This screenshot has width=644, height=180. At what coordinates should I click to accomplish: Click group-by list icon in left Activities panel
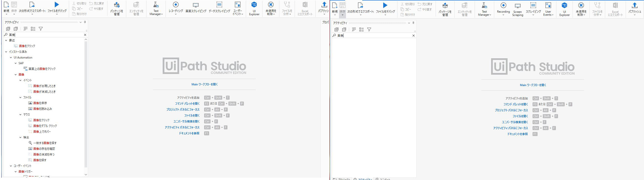[x=33, y=29]
